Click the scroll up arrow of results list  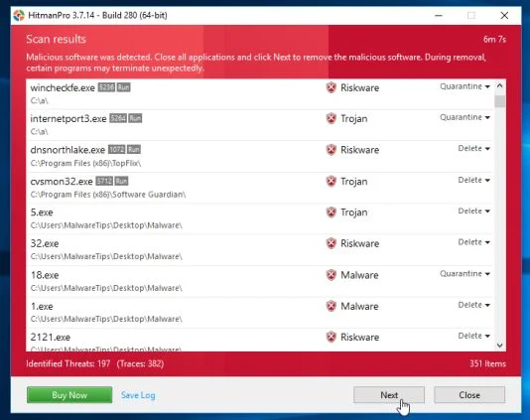(x=500, y=86)
